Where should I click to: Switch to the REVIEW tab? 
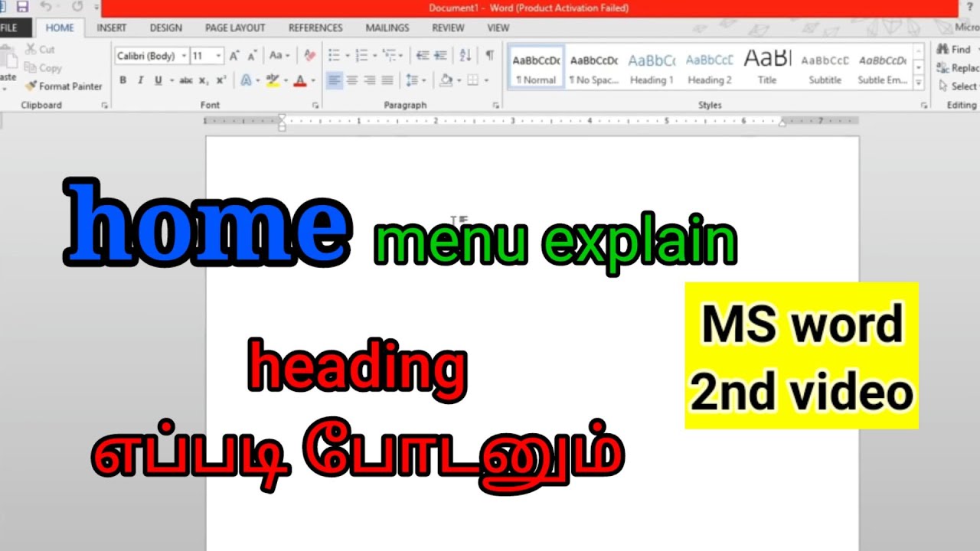click(x=448, y=28)
